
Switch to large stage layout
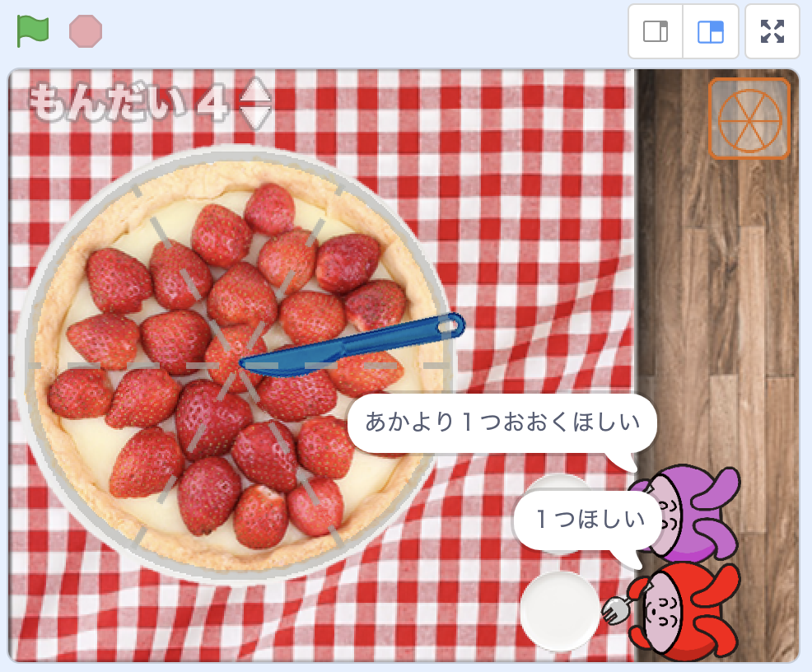click(711, 31)
